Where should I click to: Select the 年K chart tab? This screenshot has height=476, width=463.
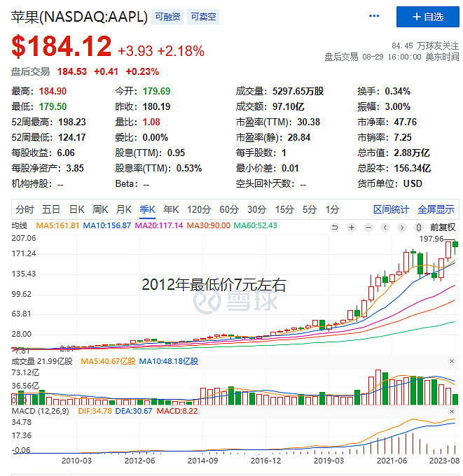pos(171,209)
